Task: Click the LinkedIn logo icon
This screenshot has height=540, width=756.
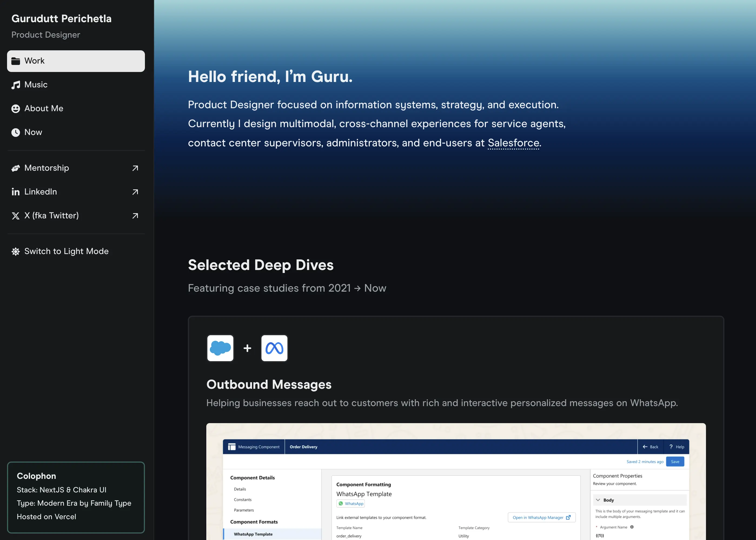Action: point(16,192)
